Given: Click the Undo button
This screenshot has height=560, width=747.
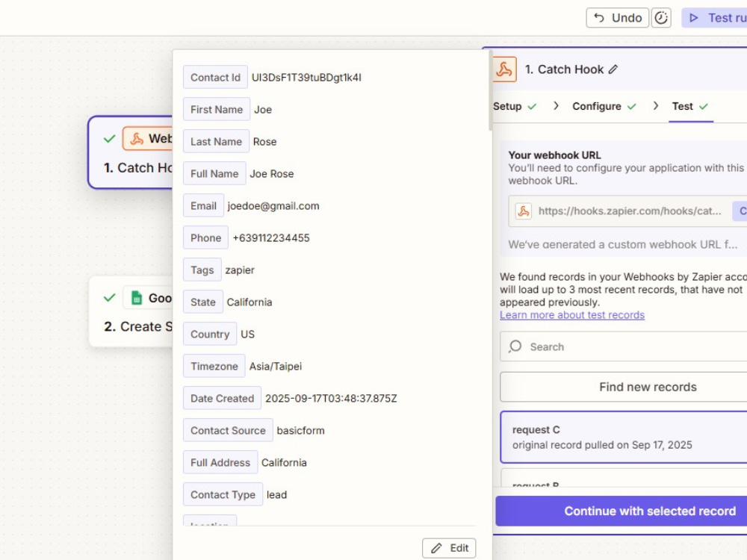Looking at the screenshot, I should [617, 18].
